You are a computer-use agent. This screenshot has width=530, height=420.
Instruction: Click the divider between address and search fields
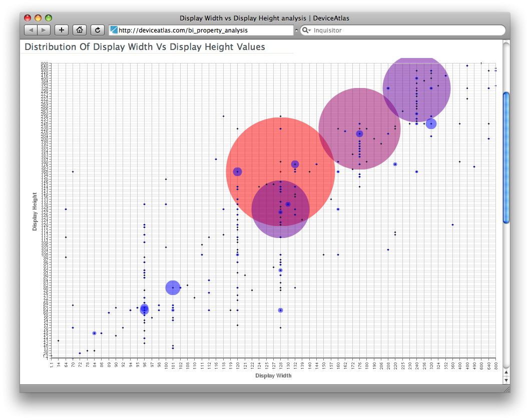[296, 30]
